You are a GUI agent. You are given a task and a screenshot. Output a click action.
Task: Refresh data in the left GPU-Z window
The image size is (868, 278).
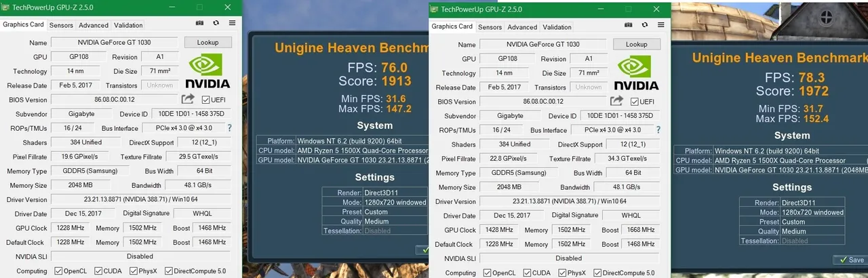(x=216, y=23)
